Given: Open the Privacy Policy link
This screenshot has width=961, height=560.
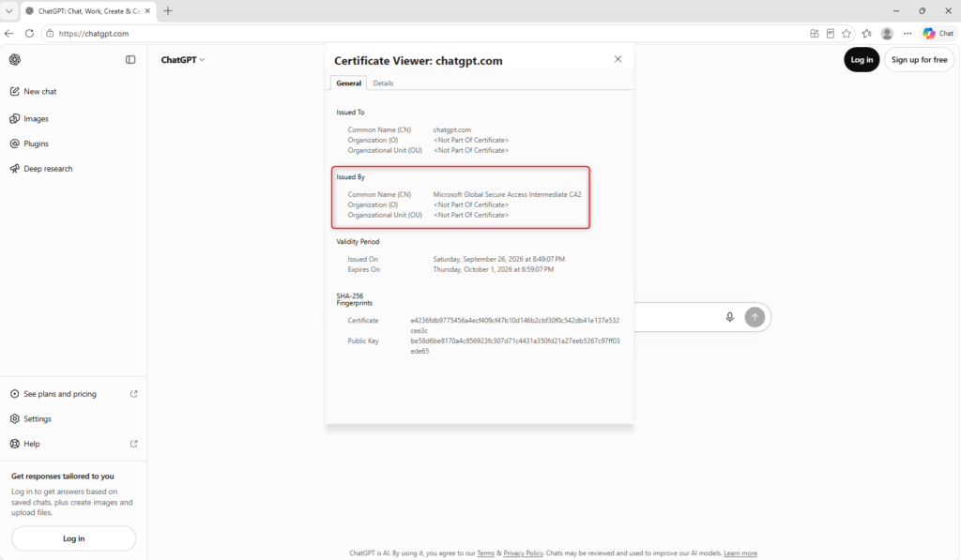Looking at the screenshot, I should (523, 553).
